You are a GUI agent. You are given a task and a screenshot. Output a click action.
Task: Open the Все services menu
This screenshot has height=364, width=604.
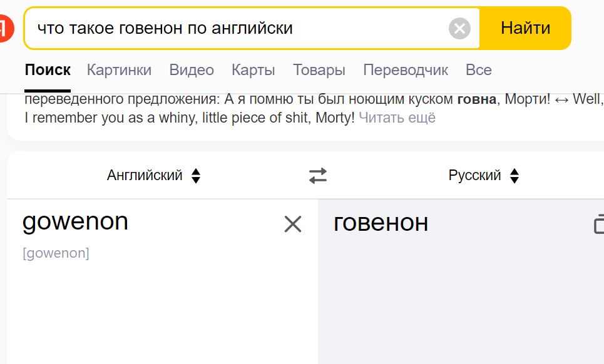[x=478, y=70]
